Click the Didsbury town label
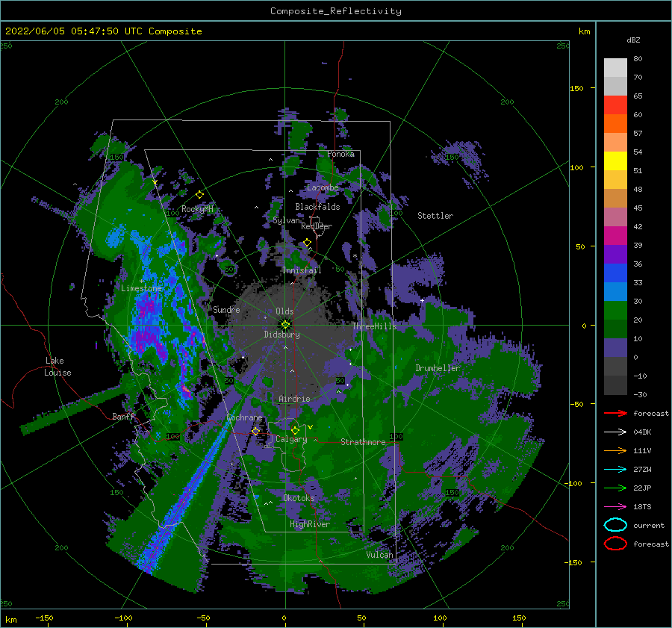 282,335
